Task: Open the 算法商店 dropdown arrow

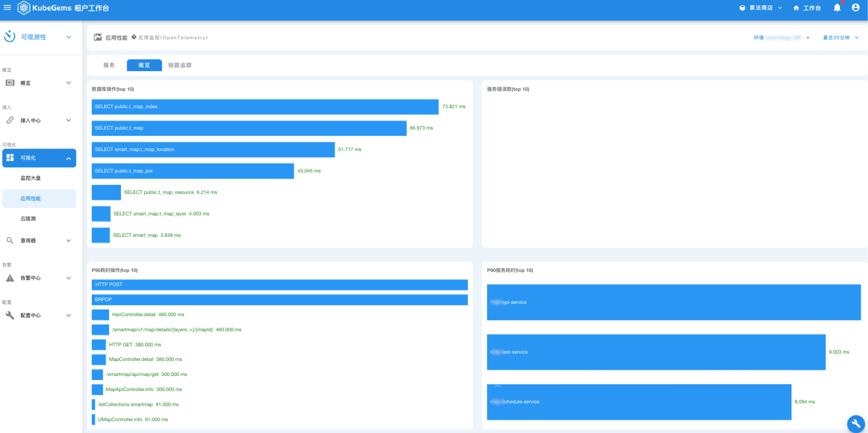Action: click(780, 8)
